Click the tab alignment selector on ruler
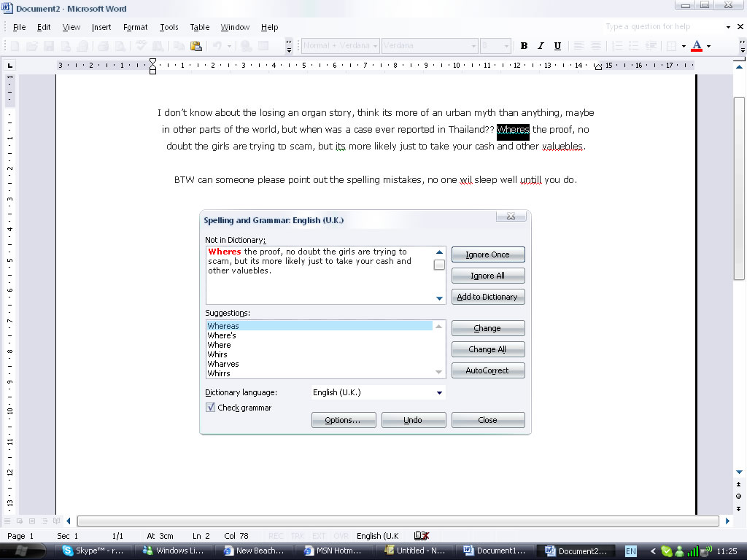 [10, 66]
